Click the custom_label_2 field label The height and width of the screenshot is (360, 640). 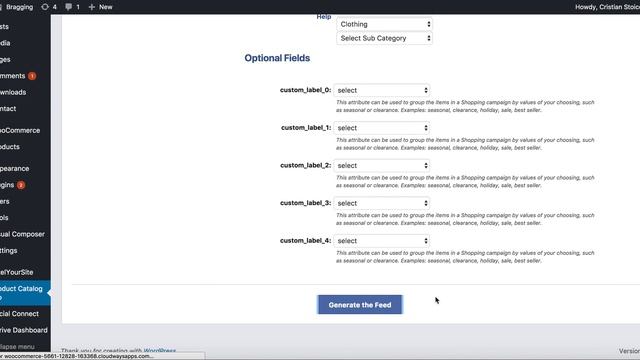(x=305, y=165)
